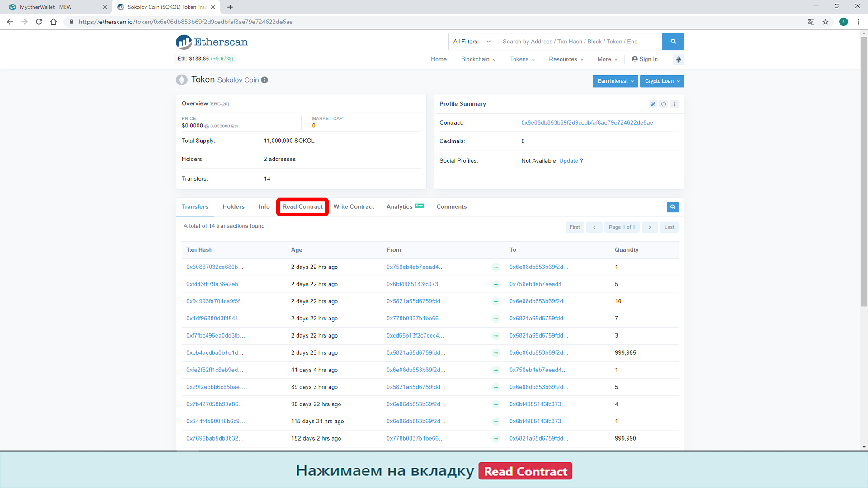Screen dimensions: 868x488
Task: Click the circle icon in Profile Summary
Action: pyautogui.click(x=664, y=104)
